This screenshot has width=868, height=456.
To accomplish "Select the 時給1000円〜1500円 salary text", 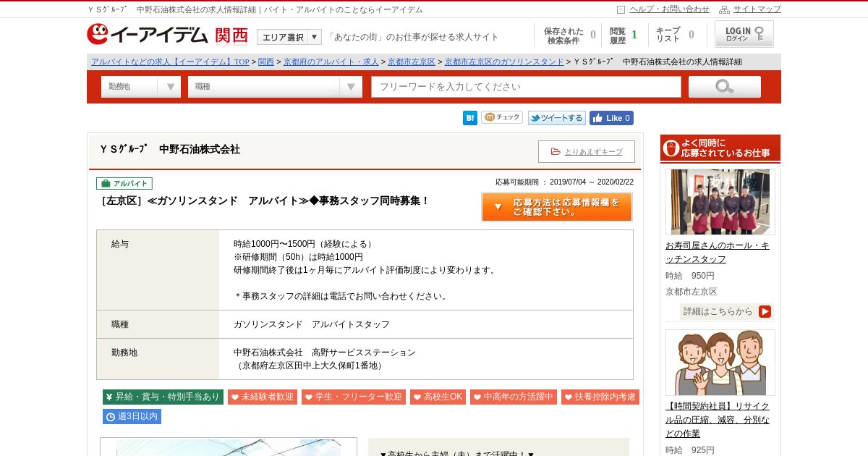I will tap(305, 244).
